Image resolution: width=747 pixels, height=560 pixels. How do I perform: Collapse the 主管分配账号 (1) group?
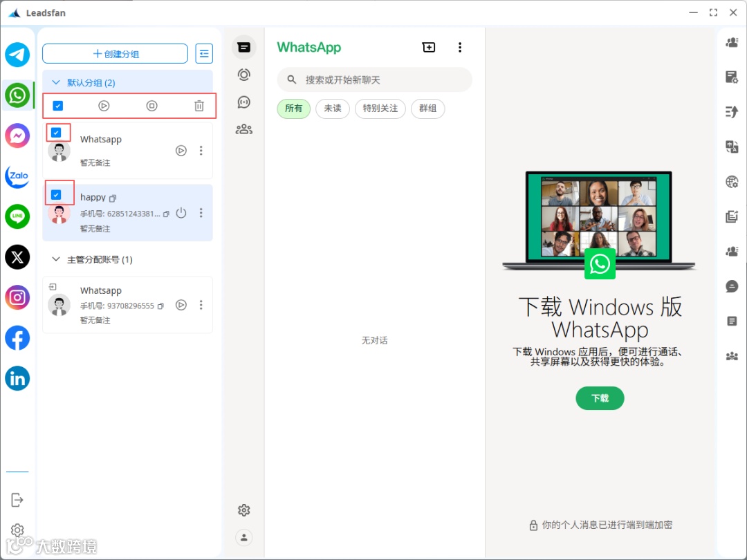56,259
